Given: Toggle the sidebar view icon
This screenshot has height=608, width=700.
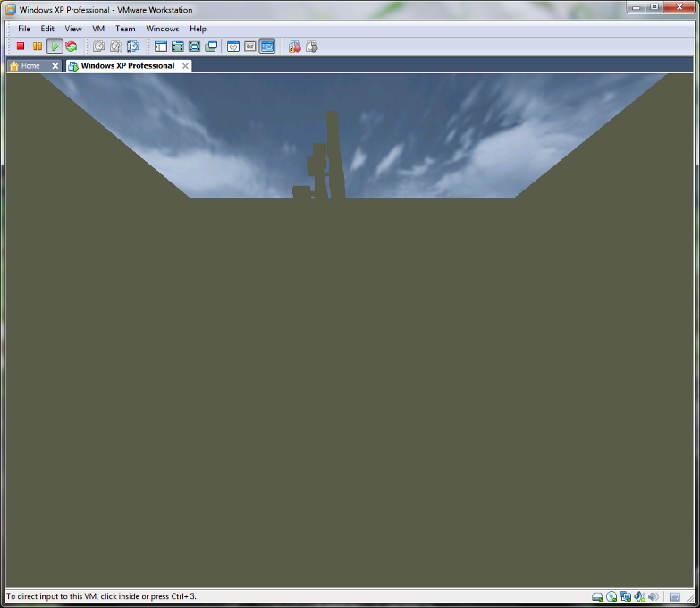Looking at the screenshot, I should pos(161,46).
